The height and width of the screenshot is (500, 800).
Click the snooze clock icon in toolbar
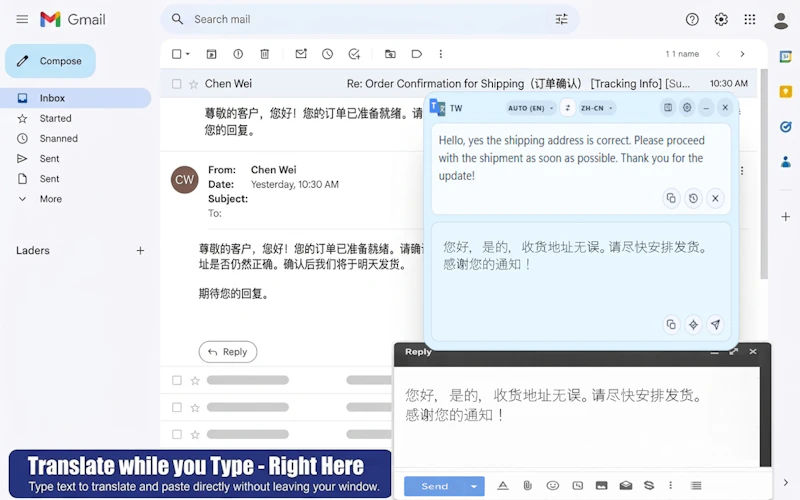click(x=328, y=54)
